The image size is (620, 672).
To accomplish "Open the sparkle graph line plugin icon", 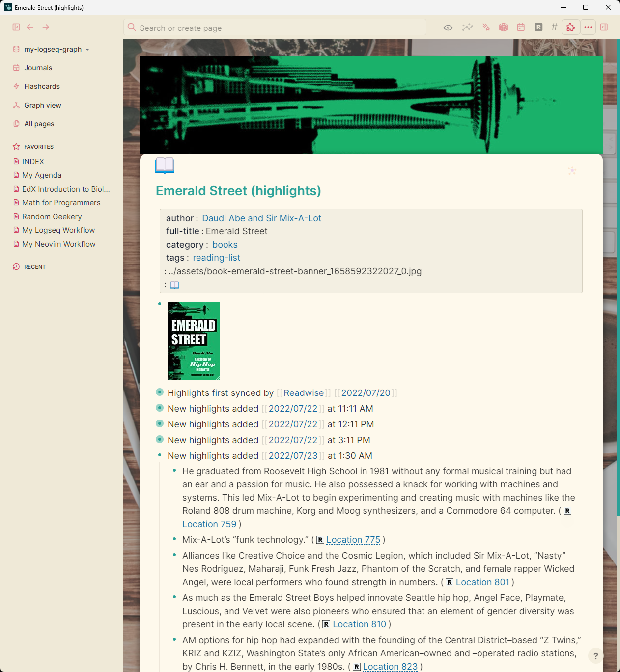I will [x=467, y=28].
